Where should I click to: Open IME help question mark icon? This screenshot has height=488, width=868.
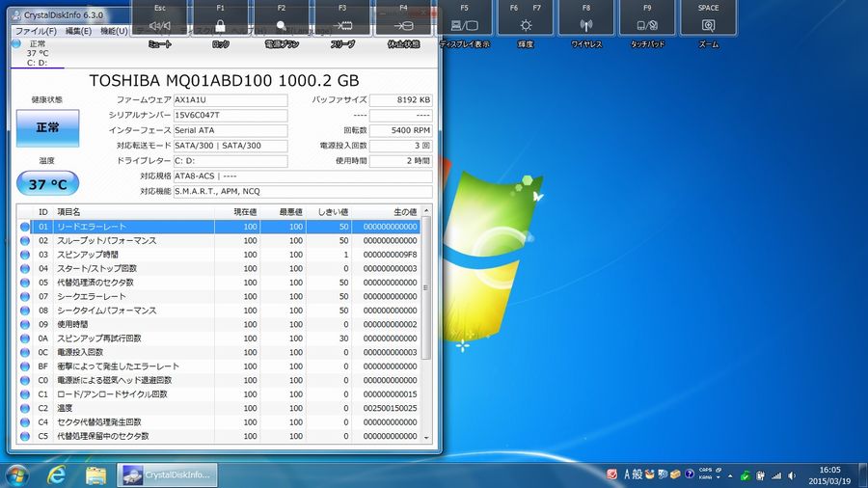pyautogui.click(x=690, y=474)
